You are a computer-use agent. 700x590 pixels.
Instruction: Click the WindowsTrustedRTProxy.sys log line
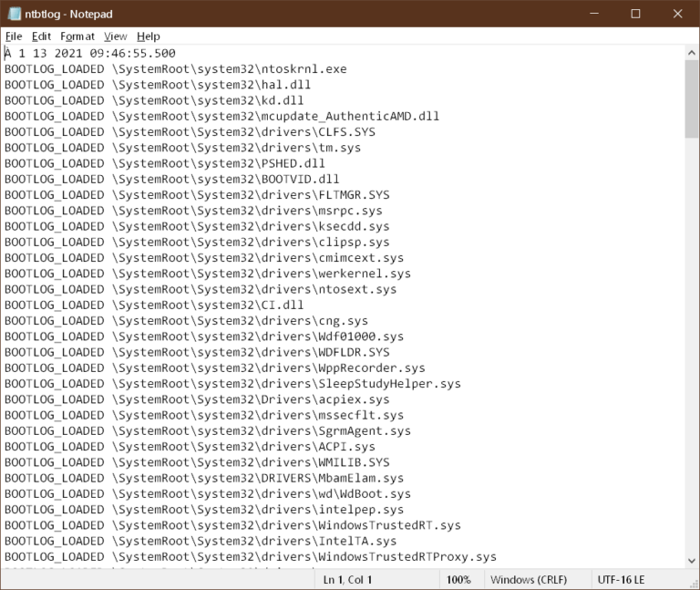click(251, 556)
